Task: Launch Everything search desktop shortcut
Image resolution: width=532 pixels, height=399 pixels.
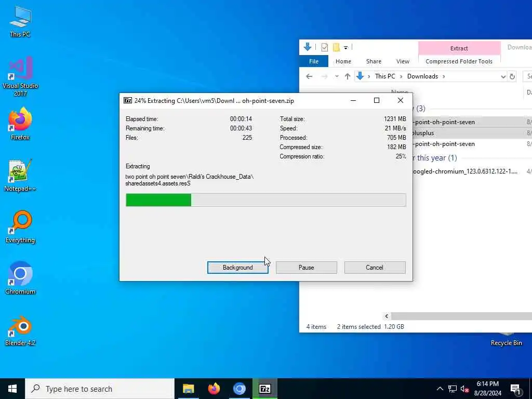Action: coord(20,227)
